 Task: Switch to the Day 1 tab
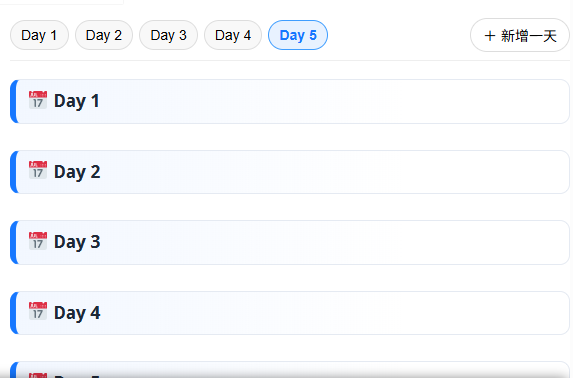pos(39,35)
